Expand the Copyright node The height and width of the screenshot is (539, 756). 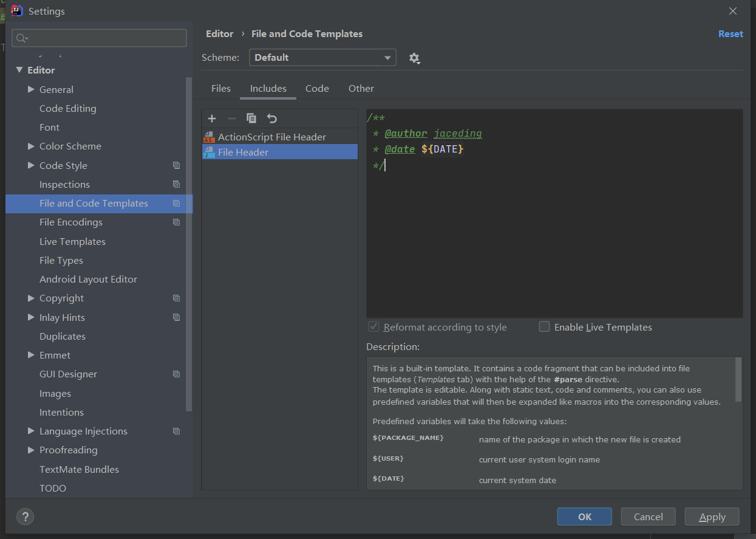31,298
